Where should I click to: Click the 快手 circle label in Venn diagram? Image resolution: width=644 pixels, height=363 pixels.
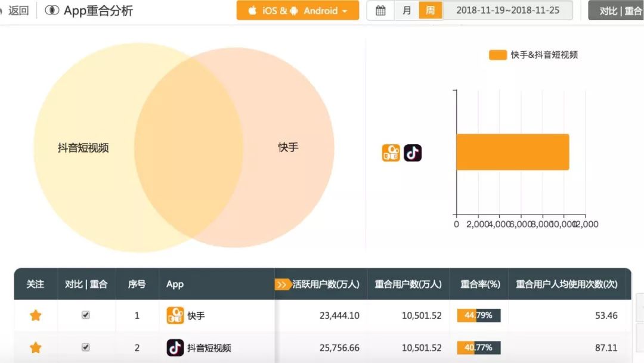pos(289,147)
